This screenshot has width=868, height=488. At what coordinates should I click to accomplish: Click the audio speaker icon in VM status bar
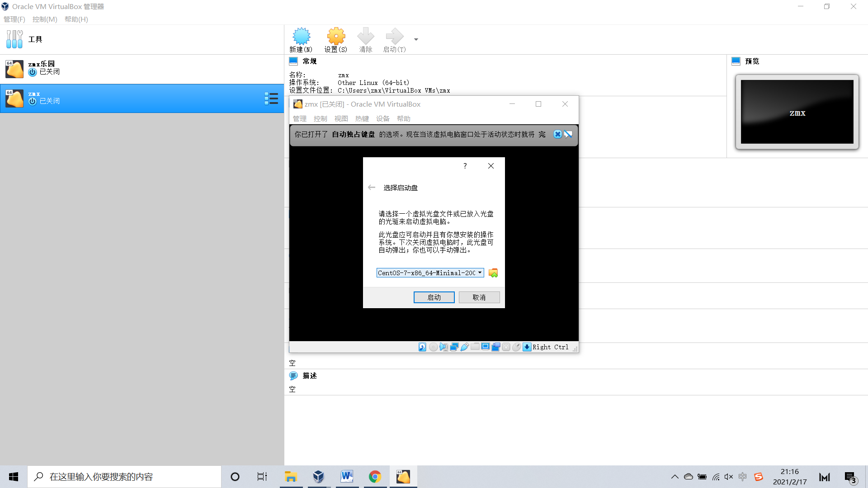coord(444,347)
